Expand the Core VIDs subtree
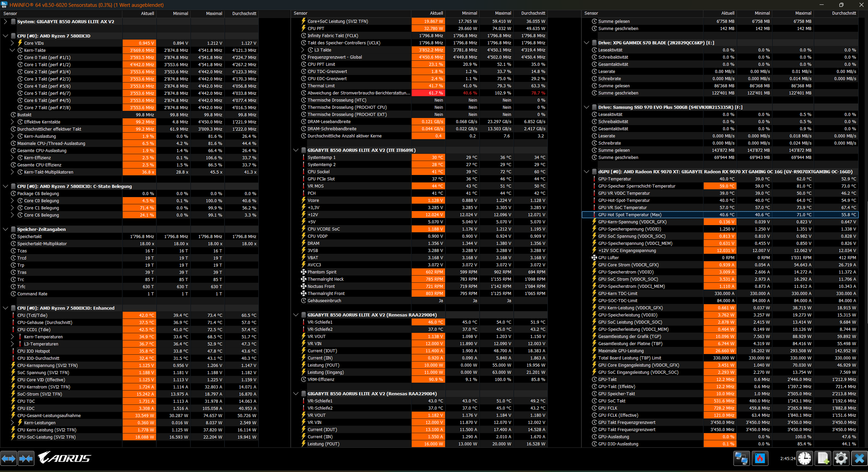The width and height of the screenshot is (868, 472). 12,43
